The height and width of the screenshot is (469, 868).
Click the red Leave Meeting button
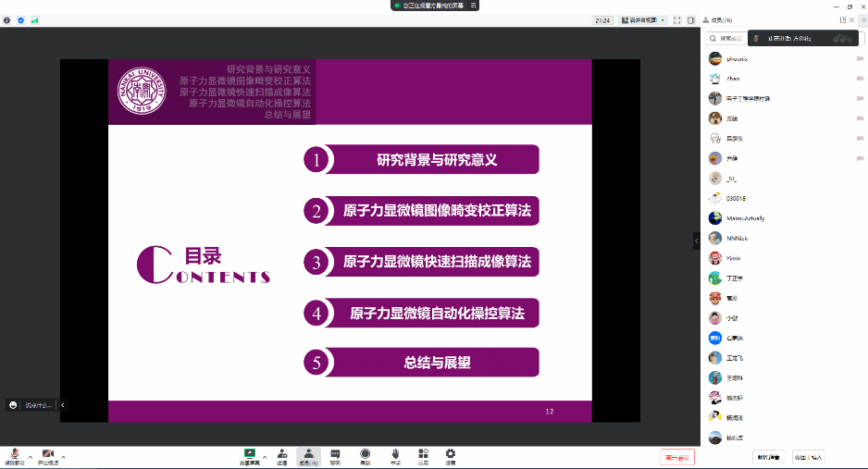(x=677, y=457)
